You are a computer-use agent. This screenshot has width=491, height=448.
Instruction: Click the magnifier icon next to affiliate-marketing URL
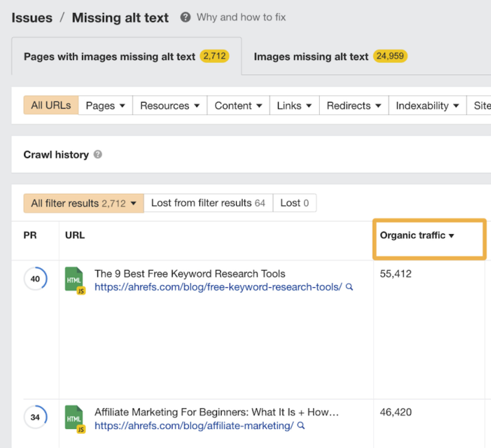tap(300, 425)
